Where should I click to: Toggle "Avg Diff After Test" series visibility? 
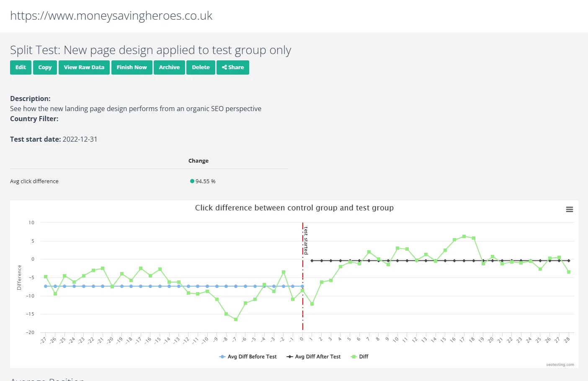click(313, 357)
